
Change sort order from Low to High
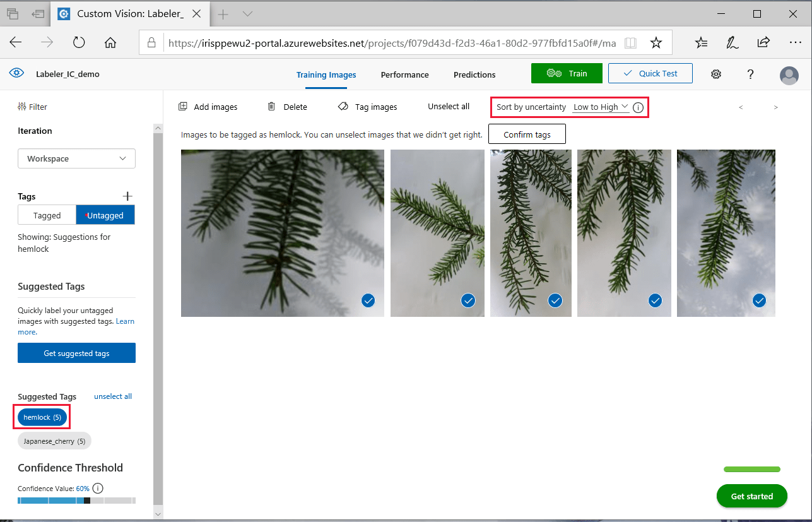[599, 107]
